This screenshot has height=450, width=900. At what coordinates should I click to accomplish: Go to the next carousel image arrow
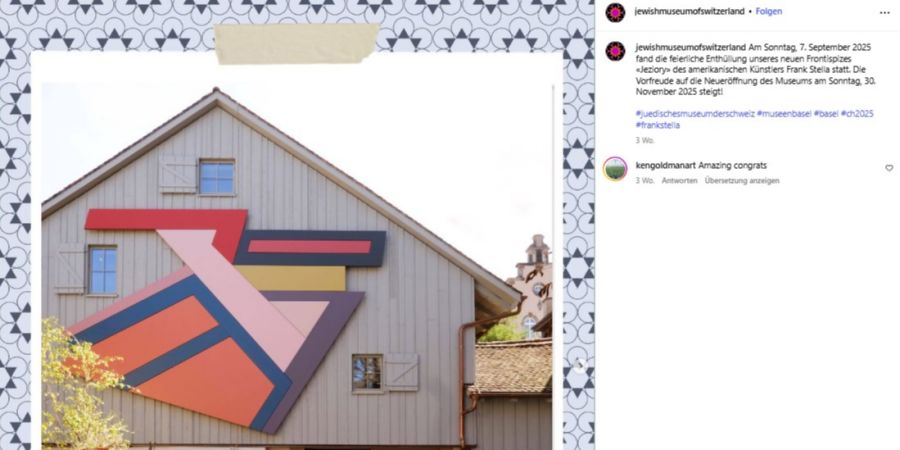pyautogui.click(x=580, y=365)
